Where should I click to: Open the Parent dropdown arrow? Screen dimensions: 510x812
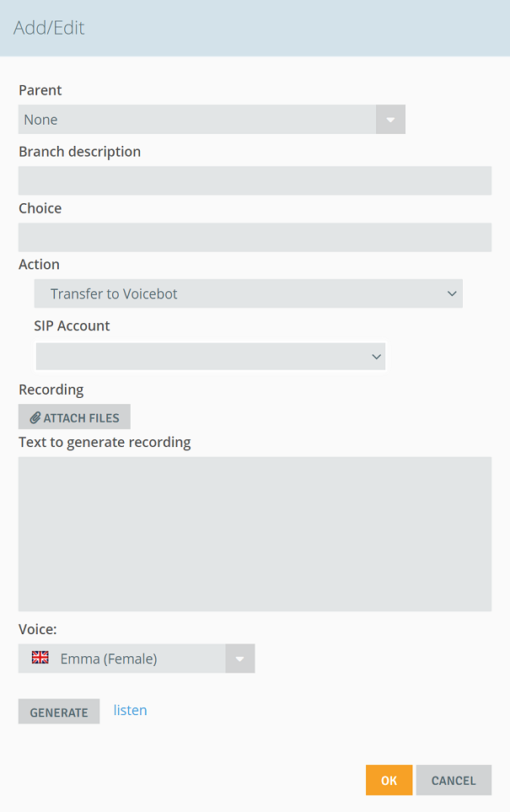390,120
